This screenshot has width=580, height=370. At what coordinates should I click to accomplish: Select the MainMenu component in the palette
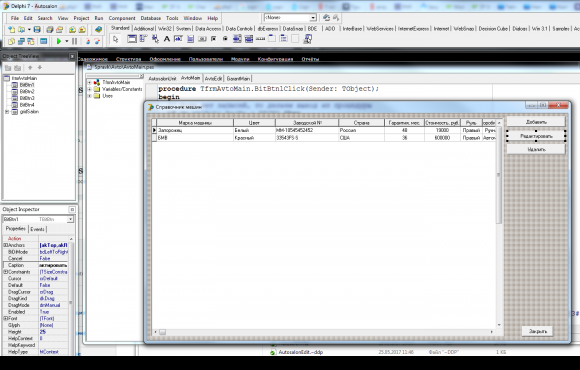click(x=143, y=39)
